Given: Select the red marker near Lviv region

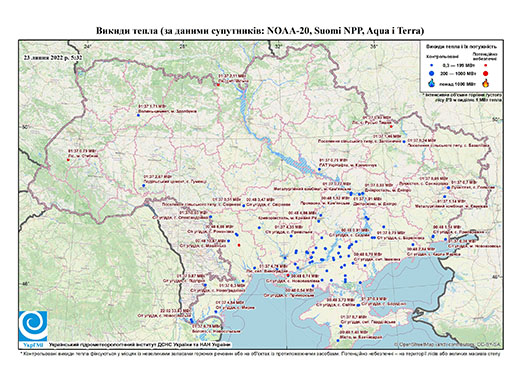Looking at the screenshot, I should pos(68,160).
